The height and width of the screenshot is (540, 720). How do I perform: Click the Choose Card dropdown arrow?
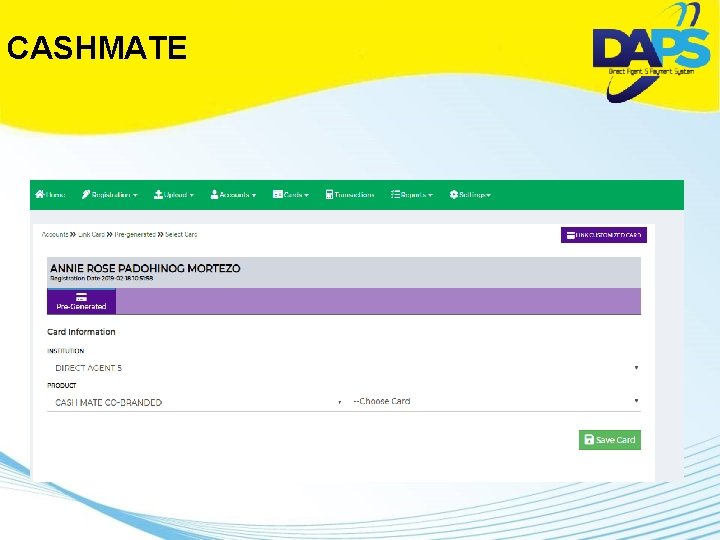(x=636, y=401)
